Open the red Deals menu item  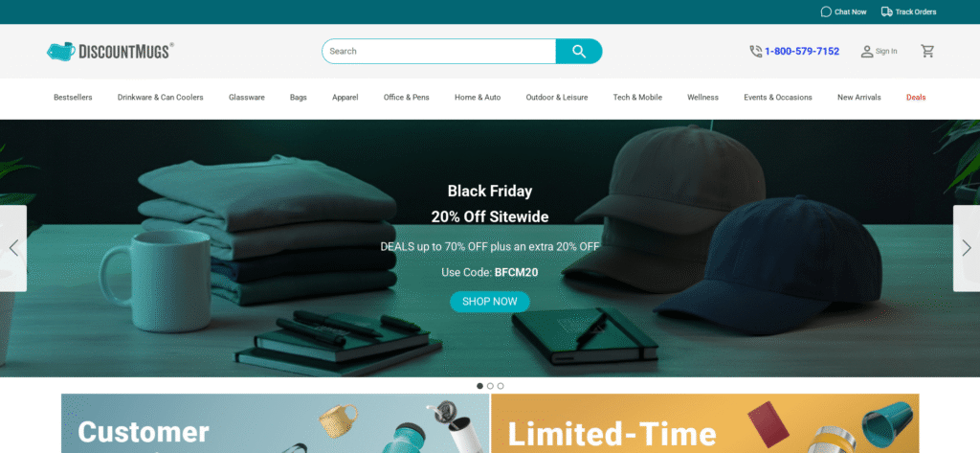pyautogui.click(x=916, y=98)
